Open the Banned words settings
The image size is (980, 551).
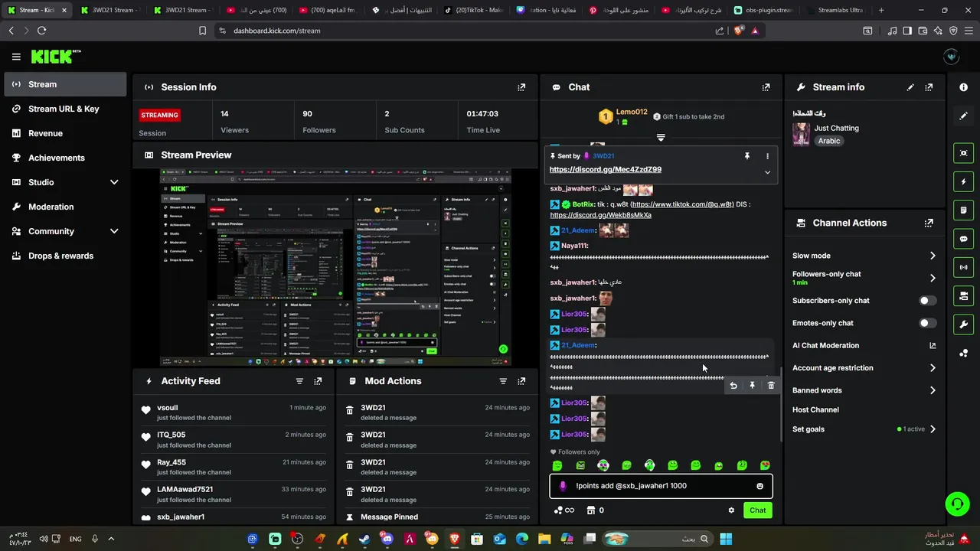(864, 390)
